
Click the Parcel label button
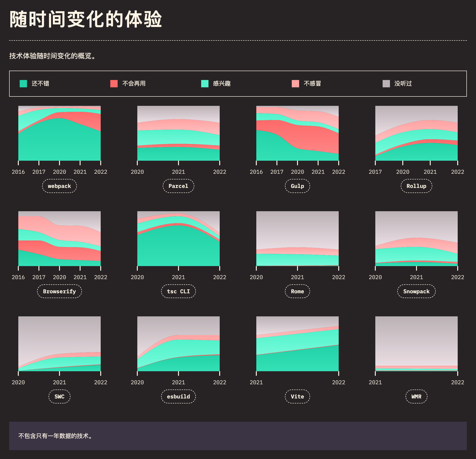(x=178, y=186)
